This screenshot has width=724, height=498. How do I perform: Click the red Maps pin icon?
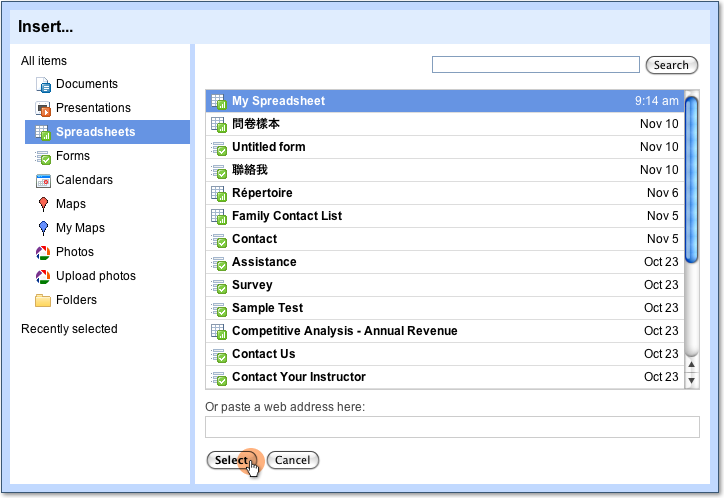(x=43, y=204)
